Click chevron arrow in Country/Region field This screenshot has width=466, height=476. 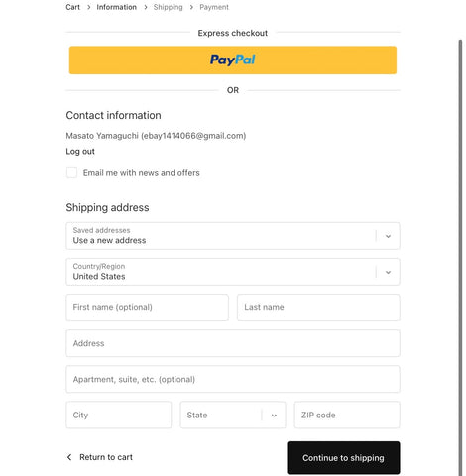point(388,272)
